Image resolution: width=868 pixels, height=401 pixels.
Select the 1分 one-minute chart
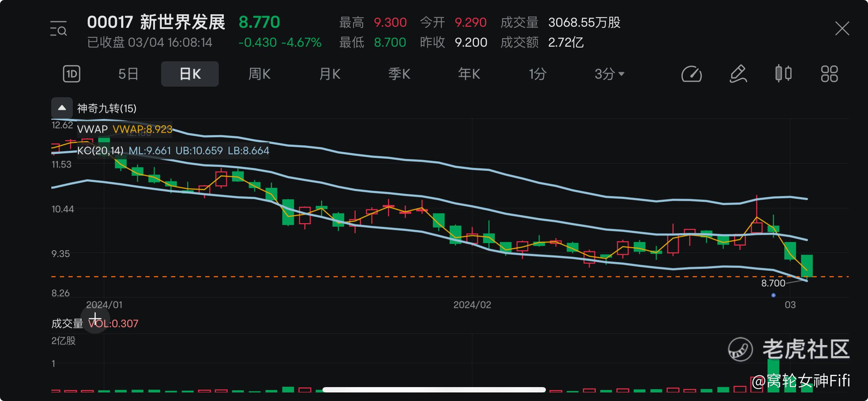537,74
